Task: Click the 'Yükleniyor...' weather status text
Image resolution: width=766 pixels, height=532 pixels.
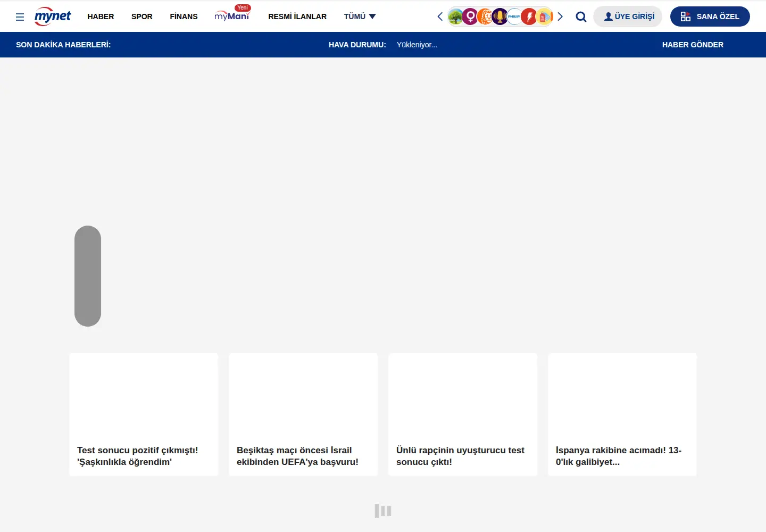Action: click(417, 45)
